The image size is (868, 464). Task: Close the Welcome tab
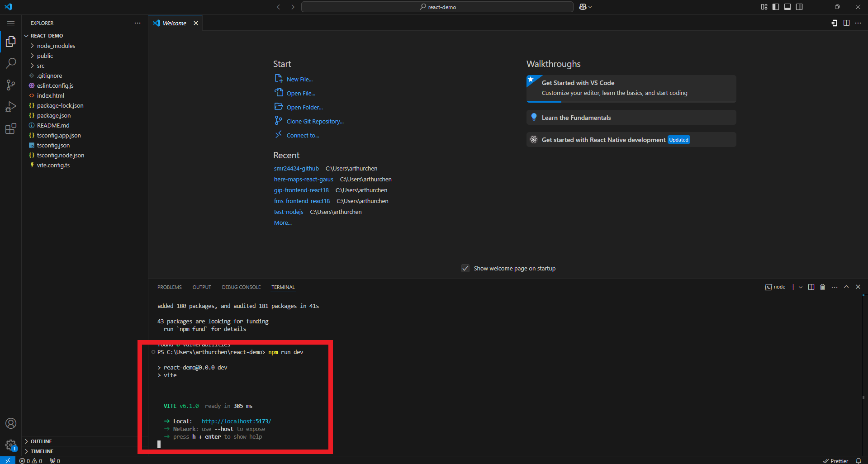pos(196,23)
